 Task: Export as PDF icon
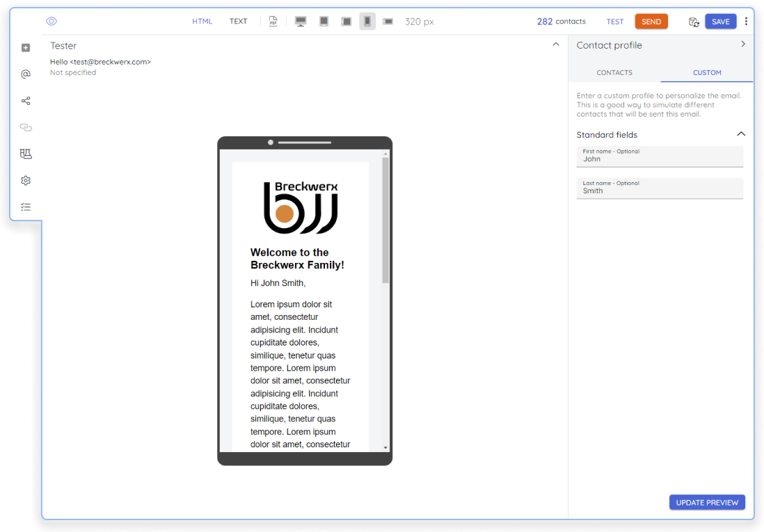point(273,22)
